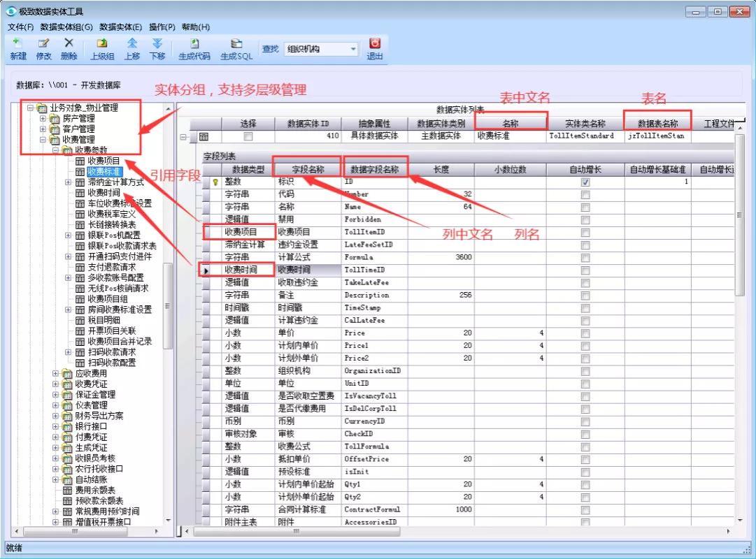
Task: Collapse the 业务对象_物业管理 tree node
Action: click(30, 108)
